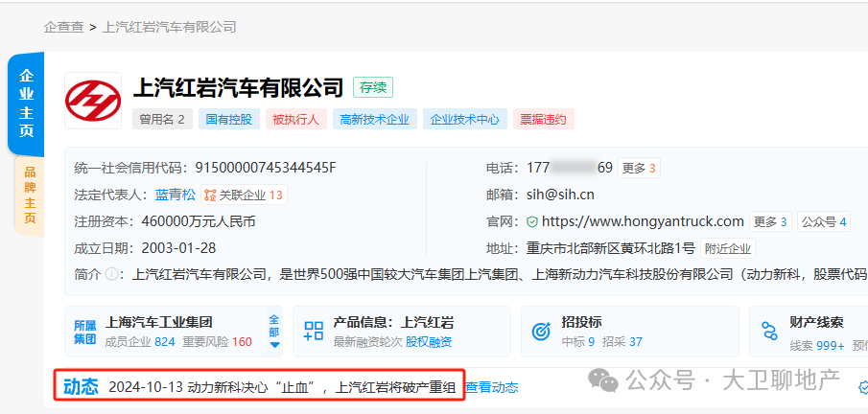Click the registered capital 460000万元人民币
Viewport: 868px width, 414px height.
click(199, 222)
